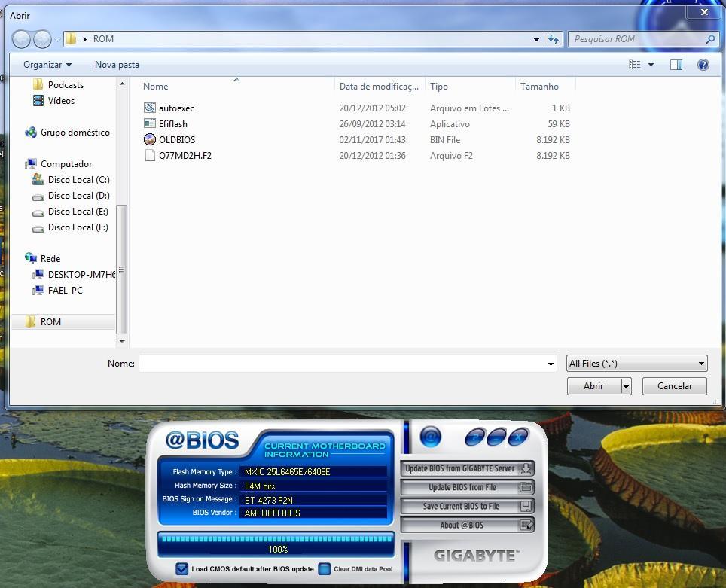Open the All Files type dropdown
Screen dimensions: 726x588
(636, 364)
